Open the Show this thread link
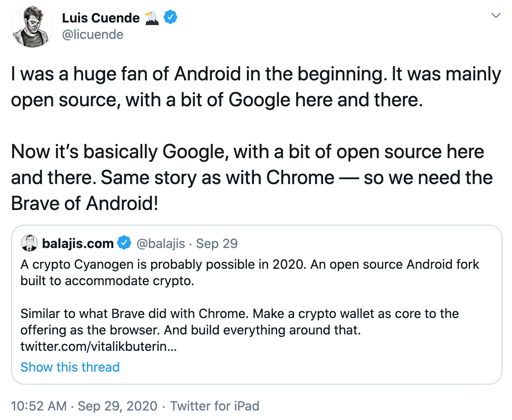Image resolution: width=512 pixels, height=420 pixels. [70, 367]
